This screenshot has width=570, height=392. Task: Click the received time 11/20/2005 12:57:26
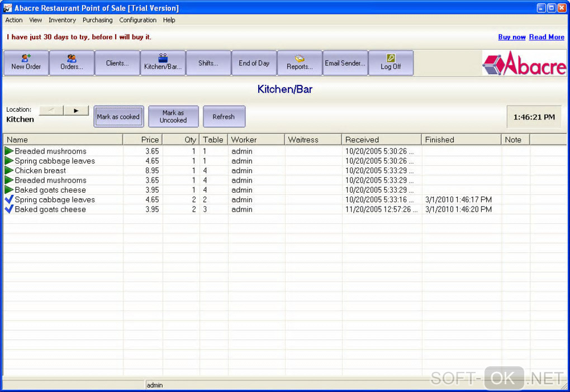point(381,209)
